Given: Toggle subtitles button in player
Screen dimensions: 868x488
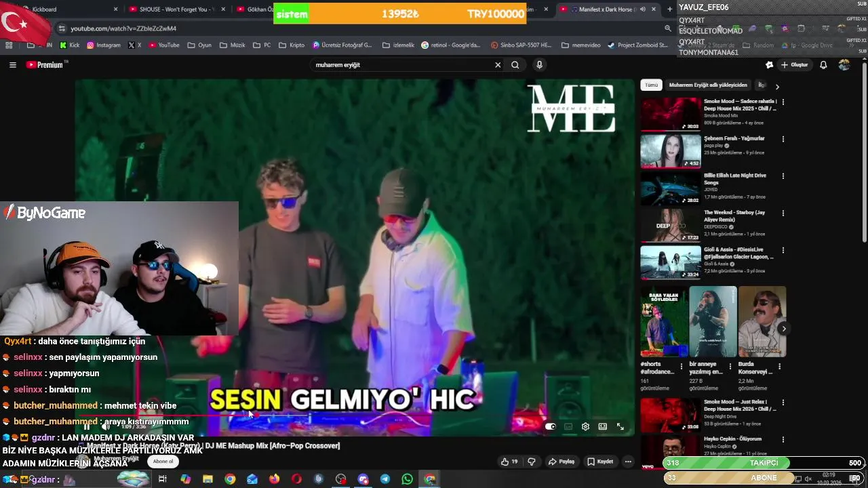Looking at the screenshot, I should pos(568,426).
